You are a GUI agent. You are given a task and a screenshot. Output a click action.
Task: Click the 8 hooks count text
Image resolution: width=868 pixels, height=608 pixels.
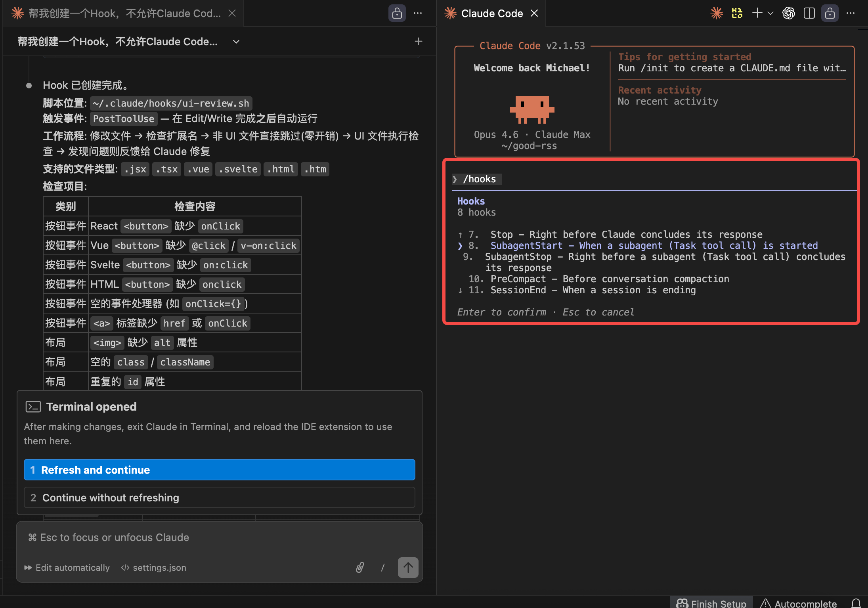click(x=476, y=212)
